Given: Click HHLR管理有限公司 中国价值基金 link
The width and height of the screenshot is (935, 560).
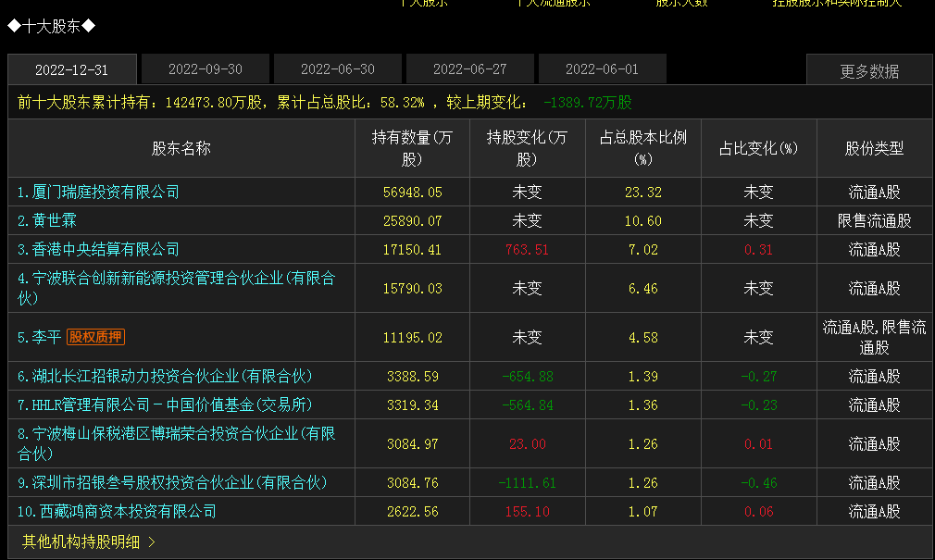Looking at the screenshot, I should point(165,404).
